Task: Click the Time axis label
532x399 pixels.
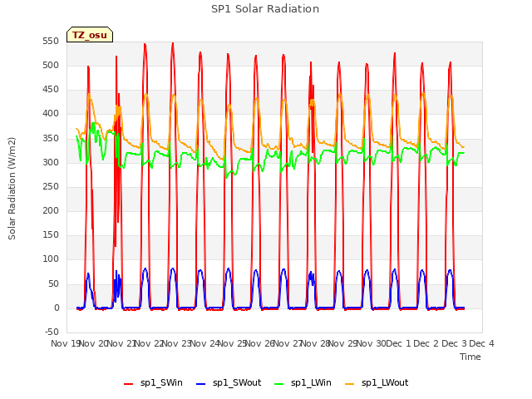Action: [470, 357]
